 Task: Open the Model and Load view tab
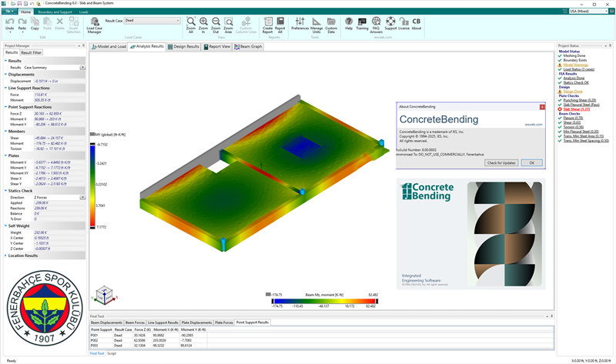tap(109, 47)
